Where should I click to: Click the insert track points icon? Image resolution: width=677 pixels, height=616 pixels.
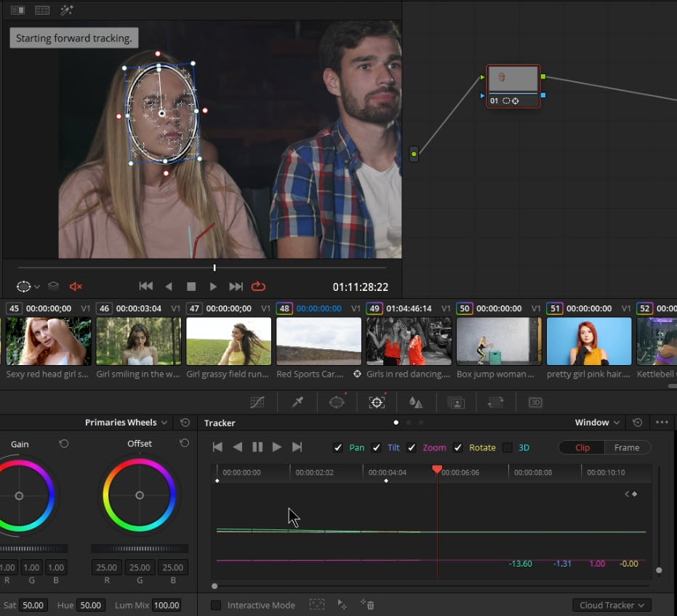(x=317, y=605)
